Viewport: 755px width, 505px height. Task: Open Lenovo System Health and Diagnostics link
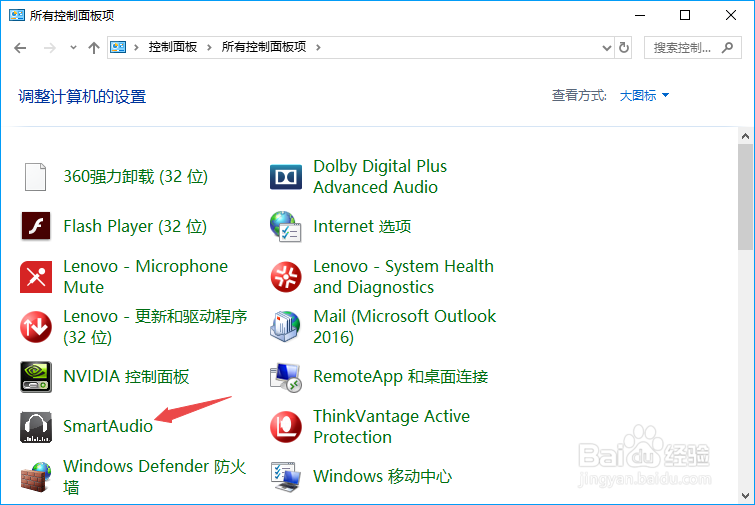[x=404, y=276]
